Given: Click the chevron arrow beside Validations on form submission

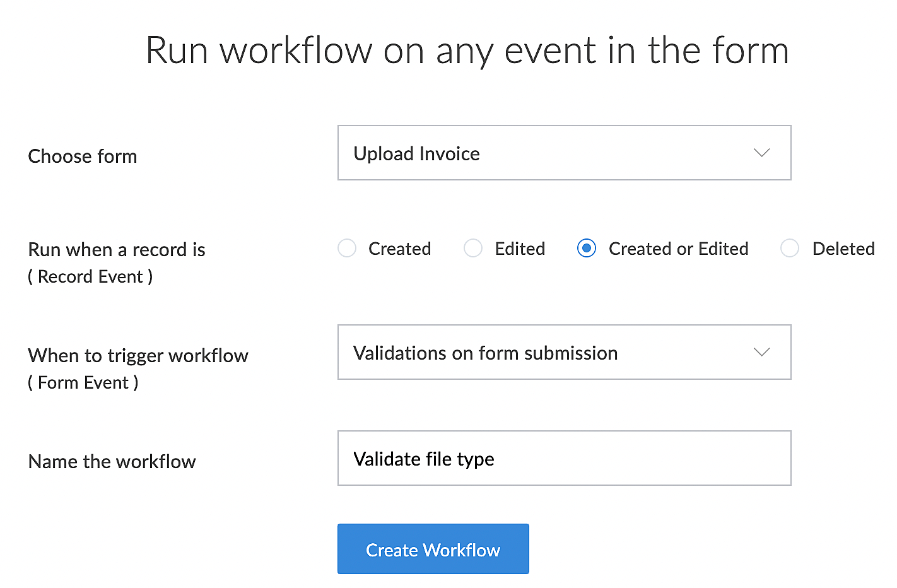Looking at the screenshot, I should [761, 352].
